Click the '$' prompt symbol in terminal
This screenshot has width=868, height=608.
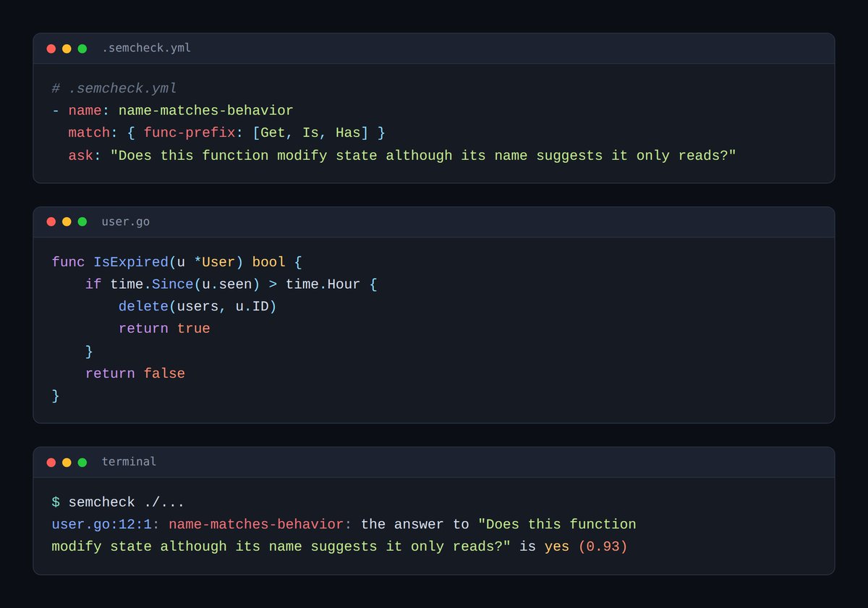click(56, 502)
